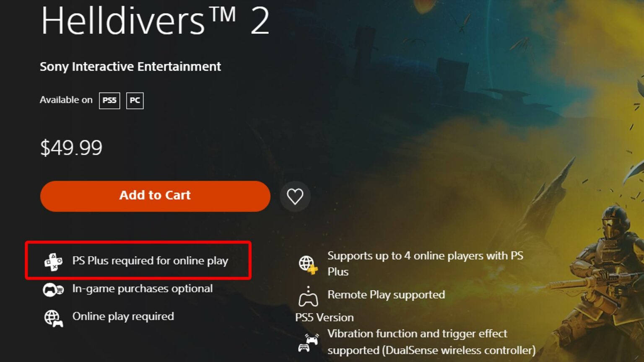Click the Sony Interactive Entertainment publisher name
The width and height of the screenshot is (644, 362).
pyautogui.click(x=130, y=67)
